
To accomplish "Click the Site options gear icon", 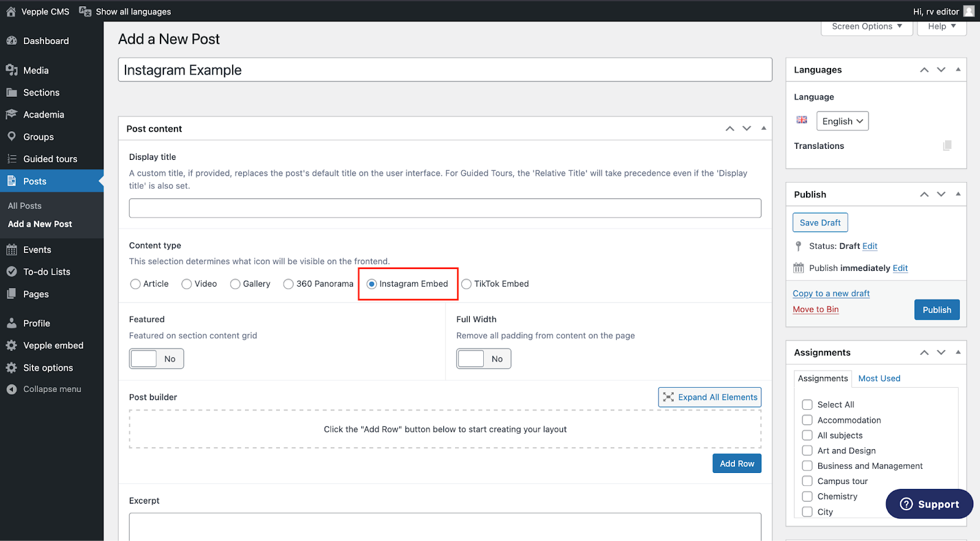I will 12,368.
